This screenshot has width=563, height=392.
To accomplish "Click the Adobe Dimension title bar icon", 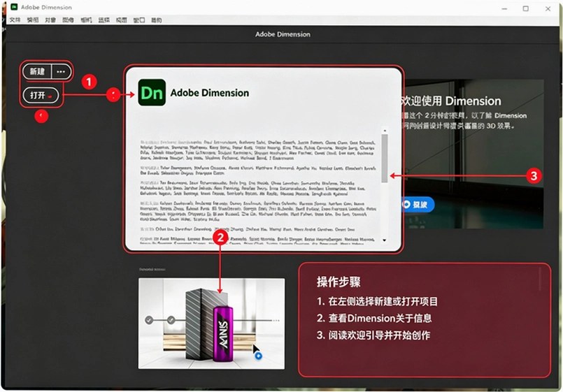I will (15, 7).
